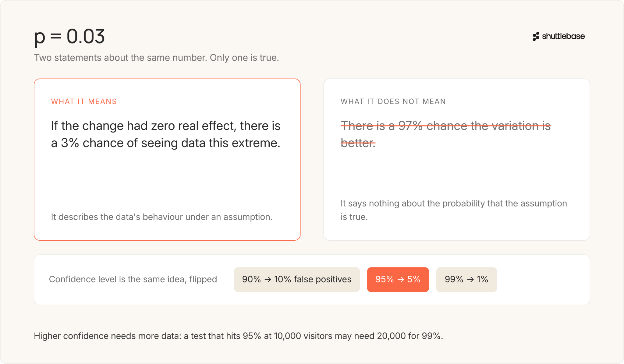This screenshot has width=624, height=364.
Task: Click 'It describes the data's behaviour' note
Action: (161, 217)
